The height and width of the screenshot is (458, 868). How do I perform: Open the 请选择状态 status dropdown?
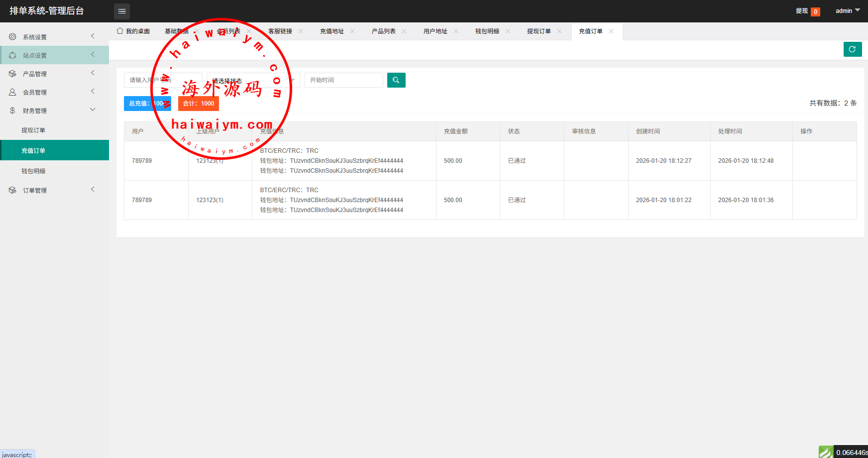(x=253, y=80)
